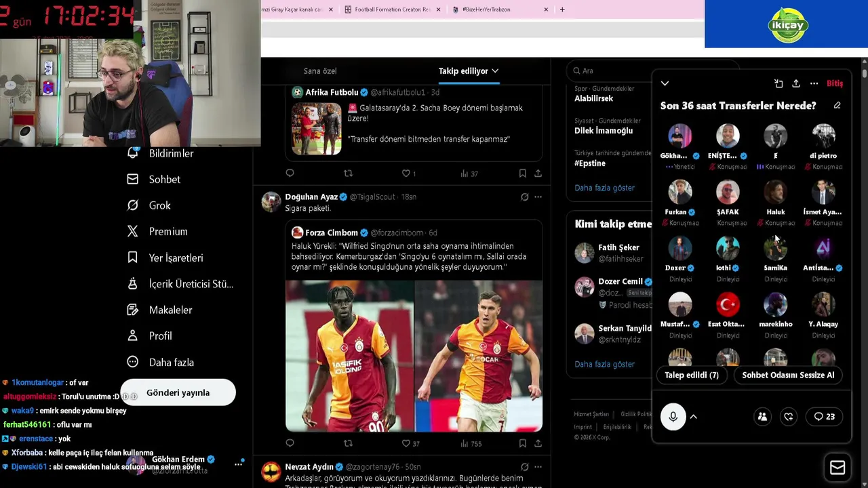Open Sohbet messages in sidebar

tap(154, 180)
